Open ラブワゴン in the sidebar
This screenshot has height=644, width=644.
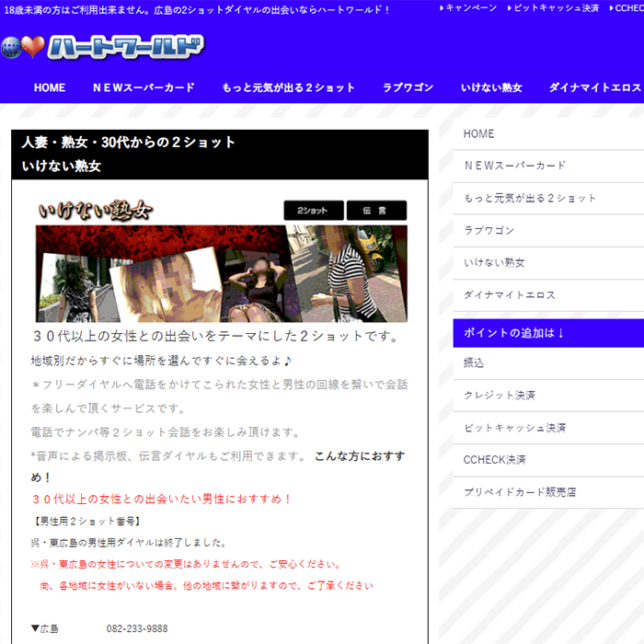(548, 231)
